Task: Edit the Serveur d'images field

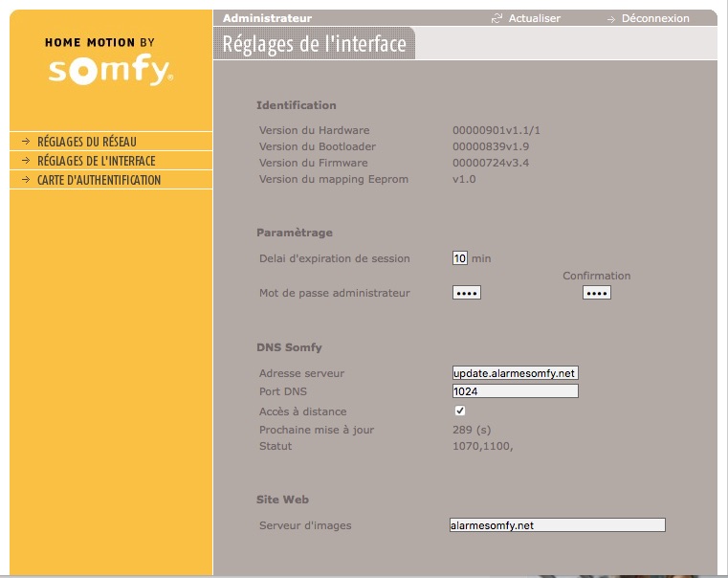Action: tap(557, 525)
